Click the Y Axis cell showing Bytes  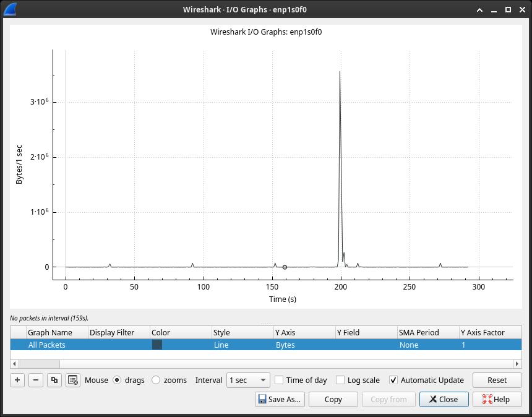(304, 345)
